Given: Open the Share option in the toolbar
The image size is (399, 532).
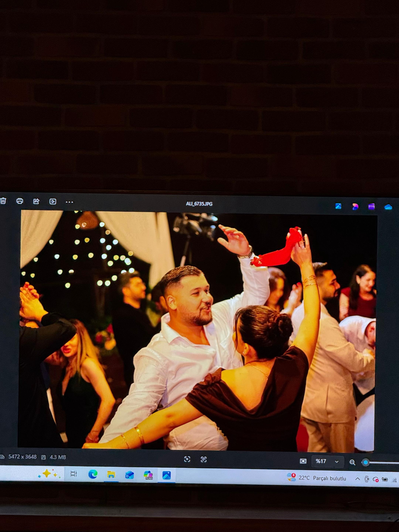Looking at the screenshot, I should coord(36,201).
